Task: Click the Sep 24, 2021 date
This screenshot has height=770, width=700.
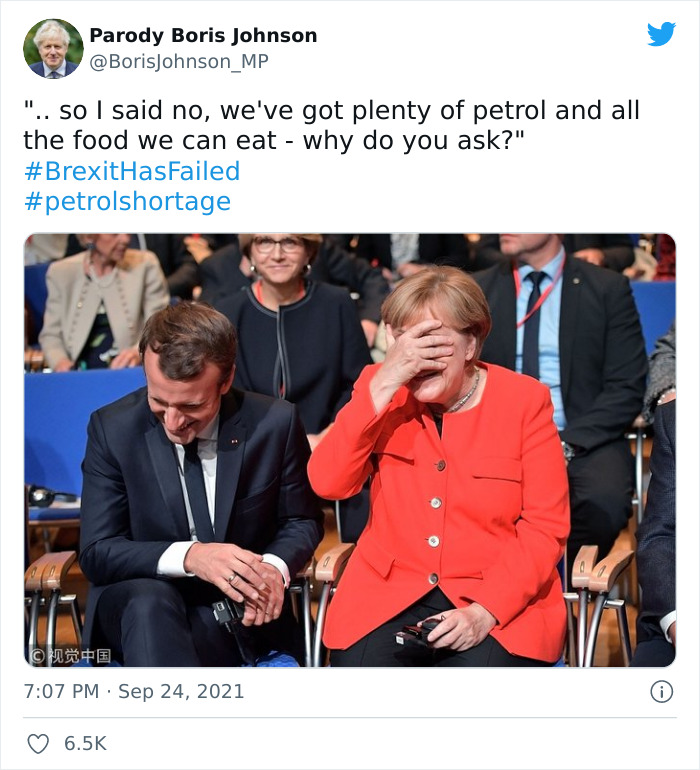Action: click(x=181, y=692)
